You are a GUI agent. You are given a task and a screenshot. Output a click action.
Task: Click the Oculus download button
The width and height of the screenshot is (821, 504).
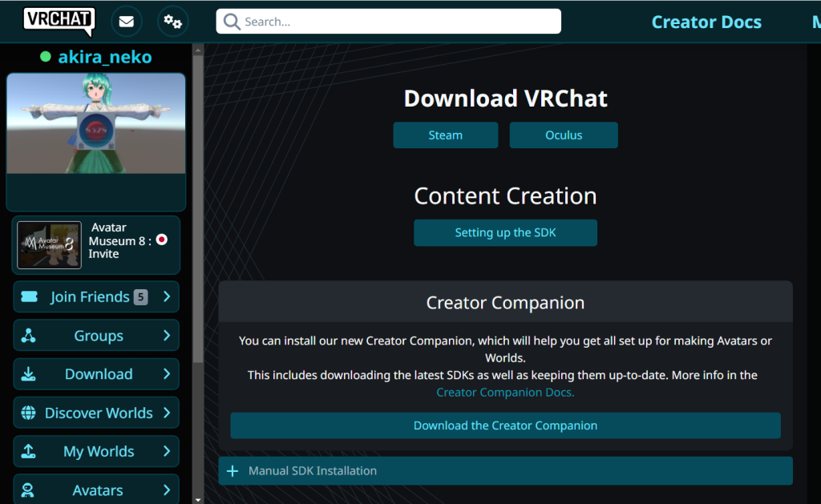coord(564,135)
